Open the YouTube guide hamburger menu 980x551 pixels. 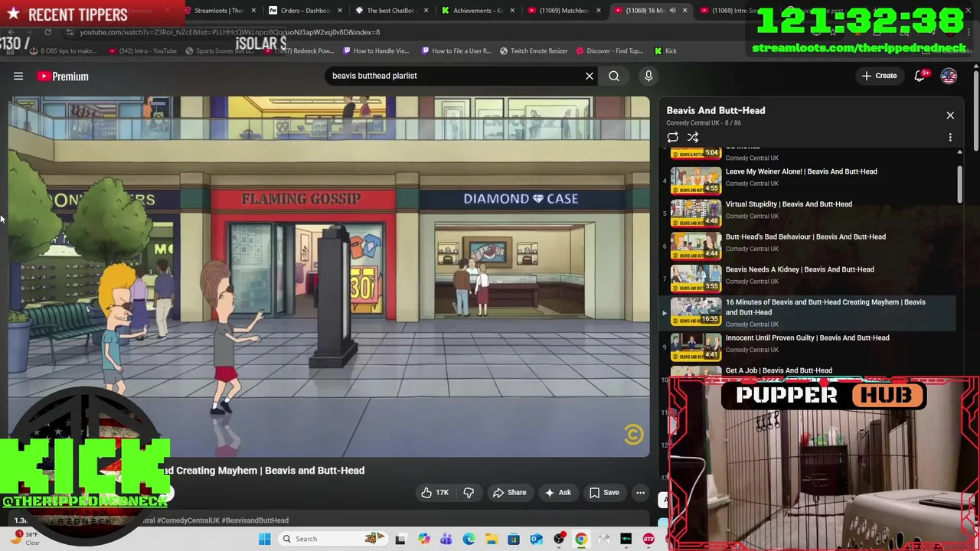pyautogui.click(x=18, y=76)
